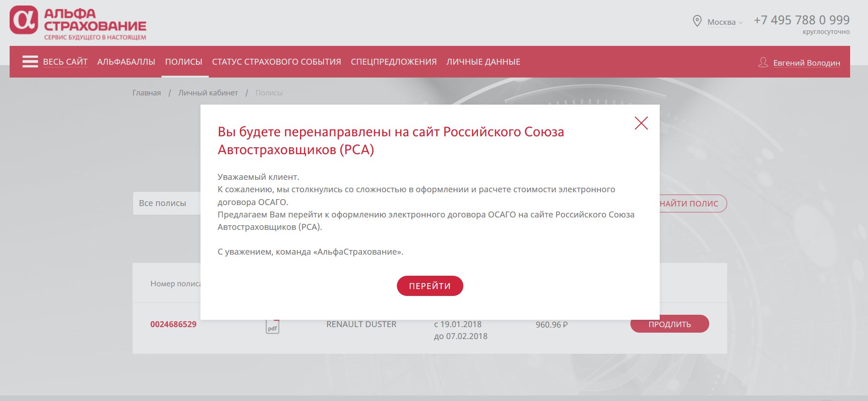Click the user profile icon
Viewport: 868px width, 401px height.
(763, 62)
